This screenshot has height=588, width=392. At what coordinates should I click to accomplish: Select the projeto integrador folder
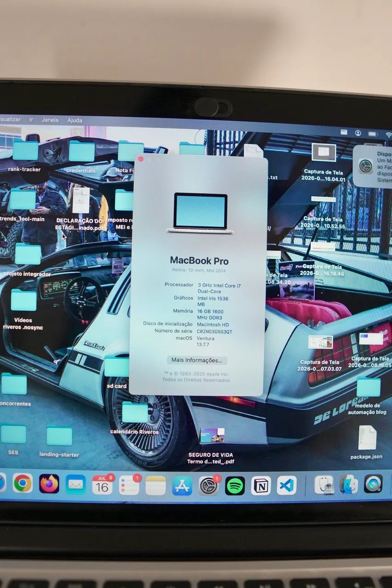click(x=28, y=254)
